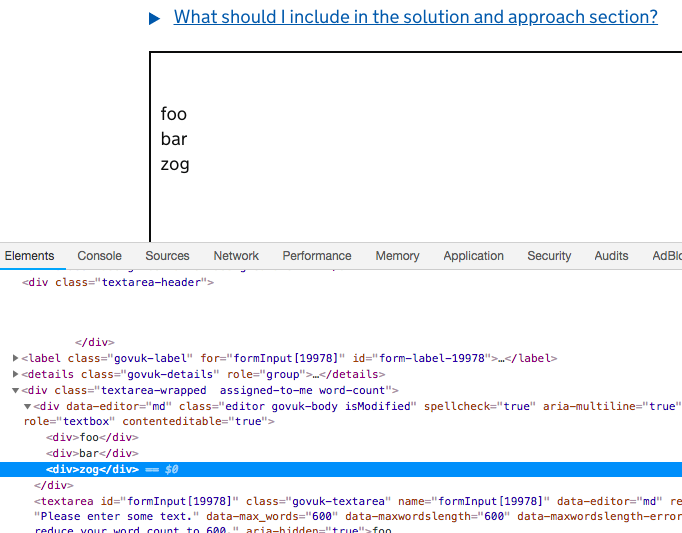Open the Memory tab
This screenshot has width=682, height=533.
[x=398, y=256]
